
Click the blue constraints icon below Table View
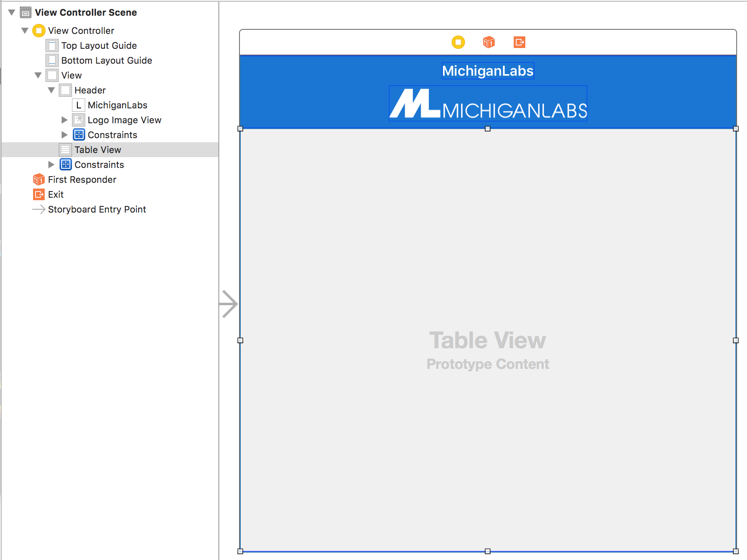(65, 165)
